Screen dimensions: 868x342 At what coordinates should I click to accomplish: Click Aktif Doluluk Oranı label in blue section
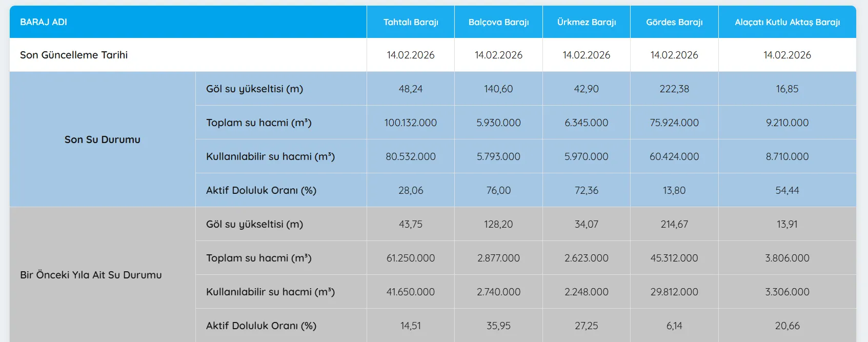click(x=261, y=190)
